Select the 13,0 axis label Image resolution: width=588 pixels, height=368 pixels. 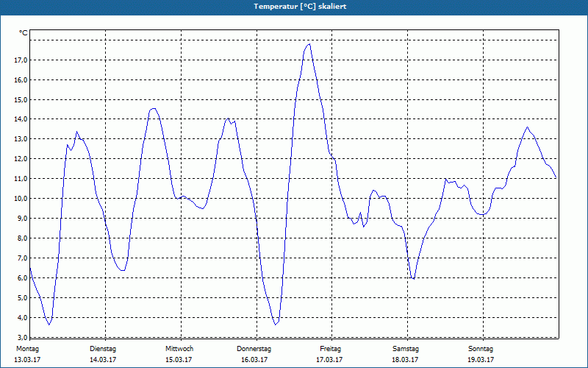click(x=21, y=139)
